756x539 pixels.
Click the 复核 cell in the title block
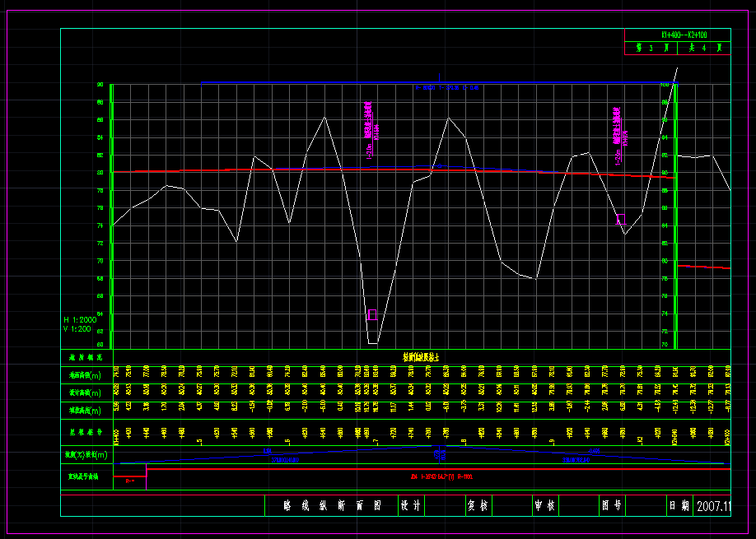coord(477,506)
